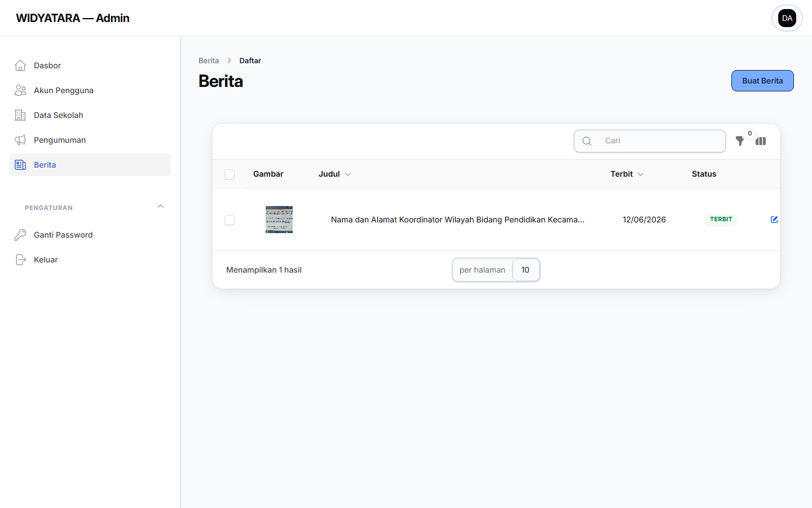This screenshot has width=812, height=508.
Task: Click the news image thumbnail
Action: coord(279,220)
